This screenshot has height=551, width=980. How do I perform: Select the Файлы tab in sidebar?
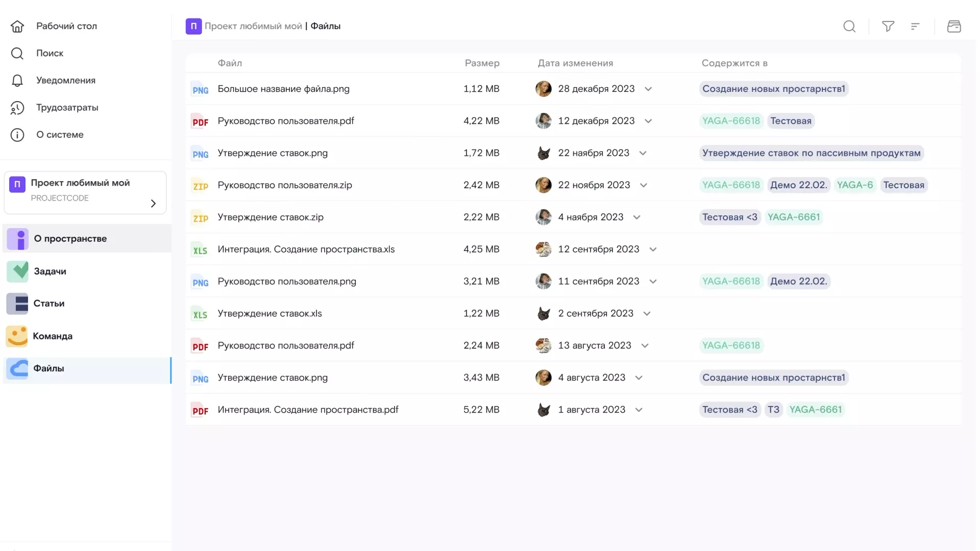tap(48, 368)
